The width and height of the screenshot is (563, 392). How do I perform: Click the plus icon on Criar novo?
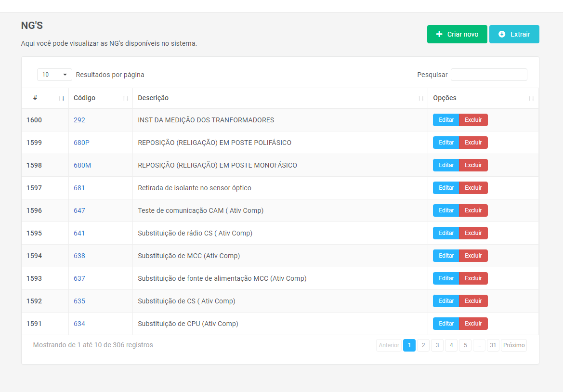(x=439, y=34)
